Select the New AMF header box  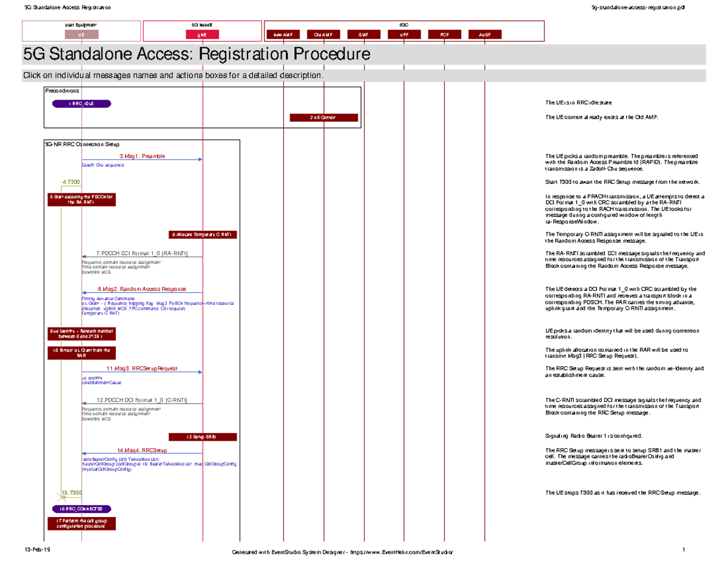283,35
